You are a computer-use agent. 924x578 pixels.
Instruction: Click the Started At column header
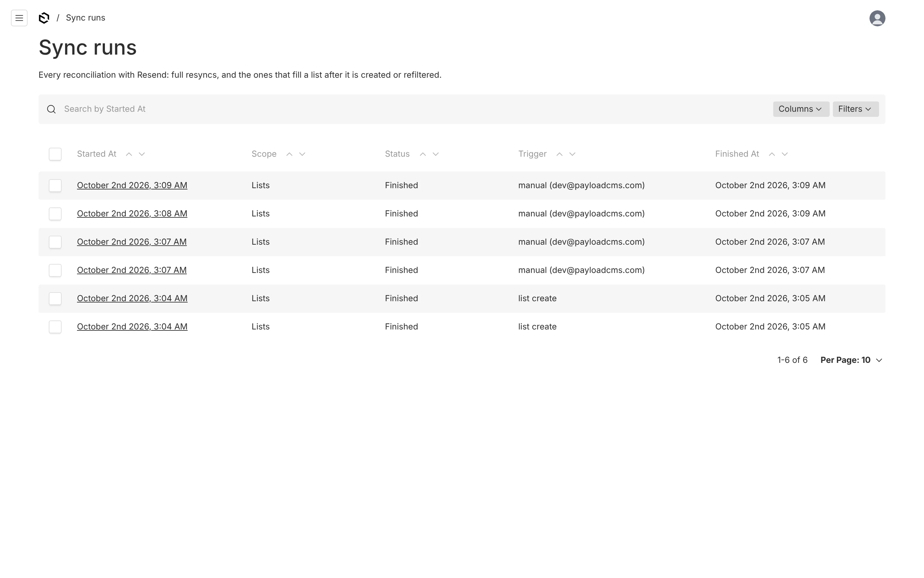pyautogui.click(x=97, y=154)
